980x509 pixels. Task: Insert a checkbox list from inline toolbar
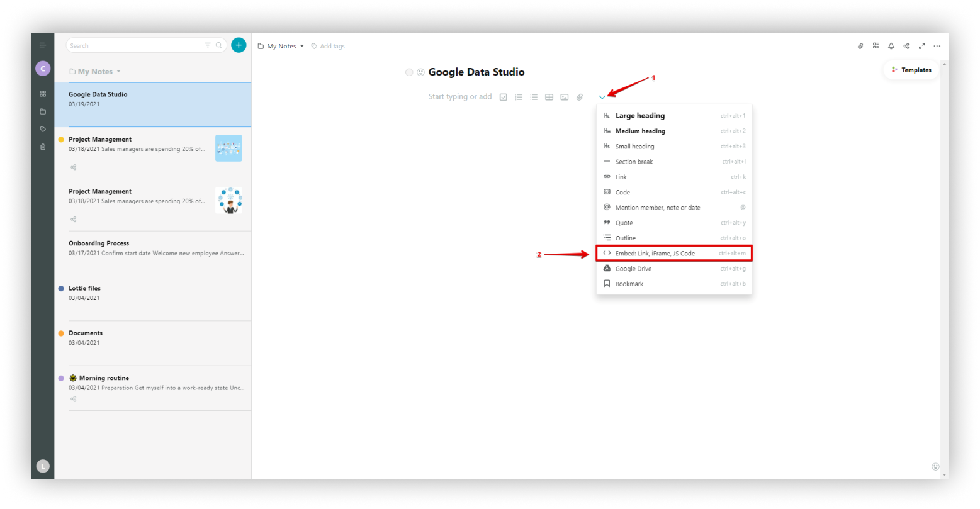504,97
